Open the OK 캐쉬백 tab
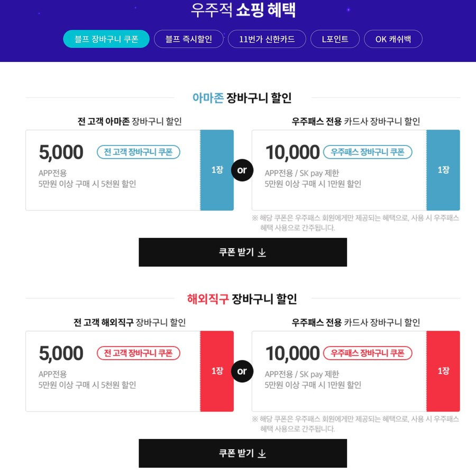 click(x=393, y=39)
